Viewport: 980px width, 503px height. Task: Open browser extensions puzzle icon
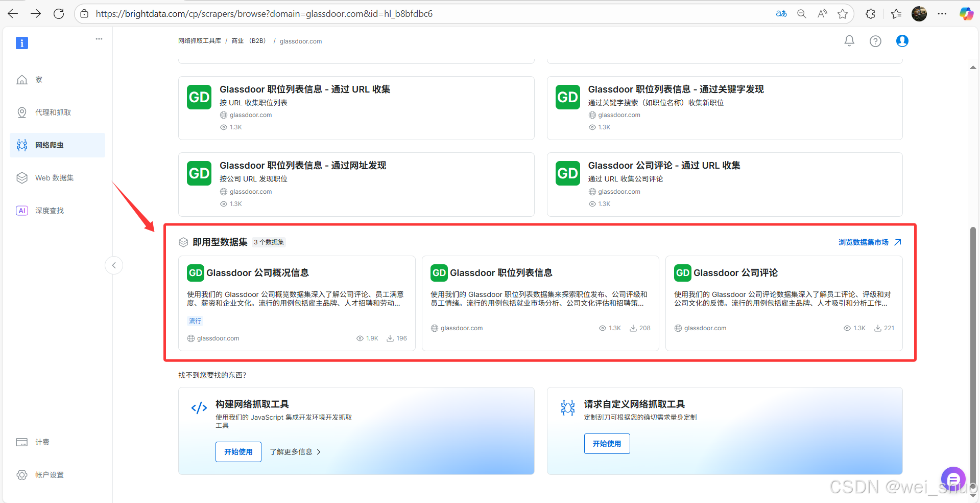pos(871,14)
